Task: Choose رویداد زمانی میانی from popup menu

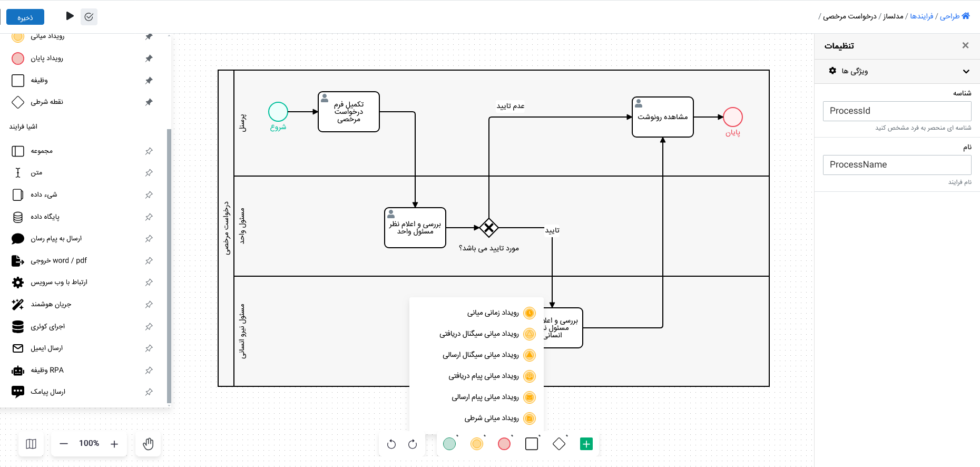Action: 493,313
